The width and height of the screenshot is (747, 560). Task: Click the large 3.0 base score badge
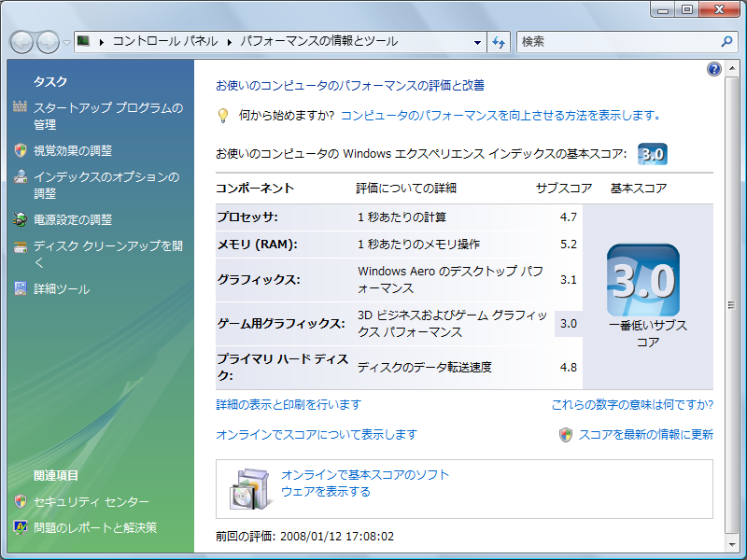(643, 280)
